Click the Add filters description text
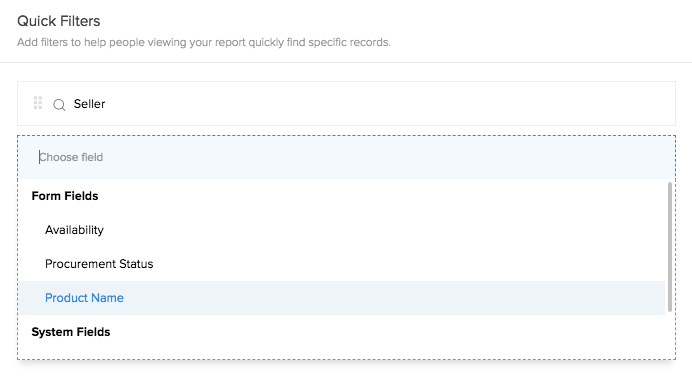Viewport: 692px width, 377px height. (204, 42)
